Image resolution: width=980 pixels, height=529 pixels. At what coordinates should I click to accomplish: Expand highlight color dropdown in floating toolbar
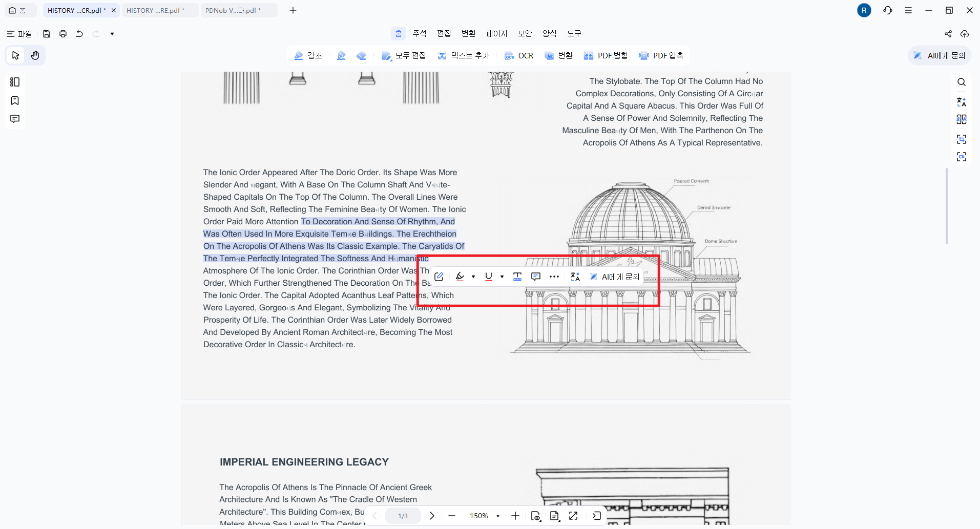[x=473, y=277]
